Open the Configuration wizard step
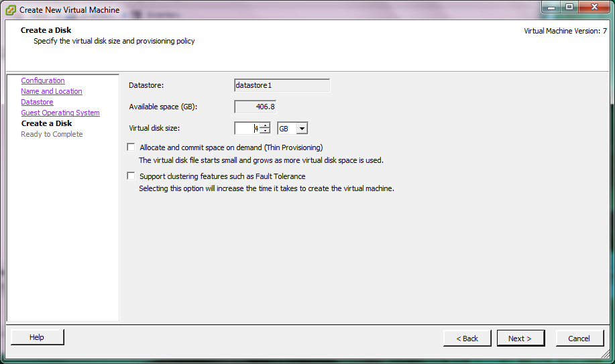Screen dimensions: 615x364 click(43, 80)
